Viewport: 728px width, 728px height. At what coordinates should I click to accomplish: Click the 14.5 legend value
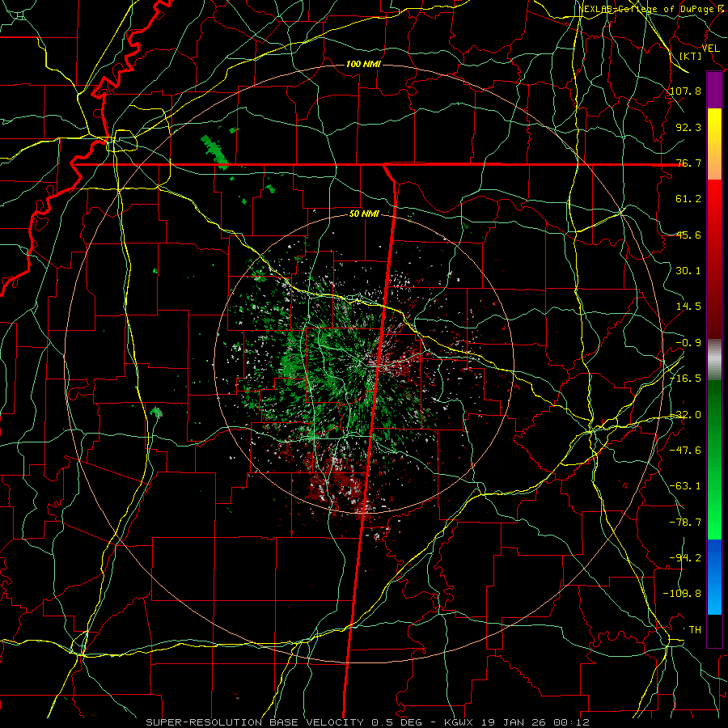[x=688, y=307]
